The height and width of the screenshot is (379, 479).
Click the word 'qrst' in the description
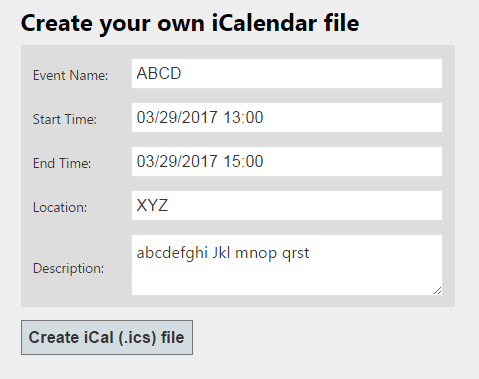click(296, 253)
